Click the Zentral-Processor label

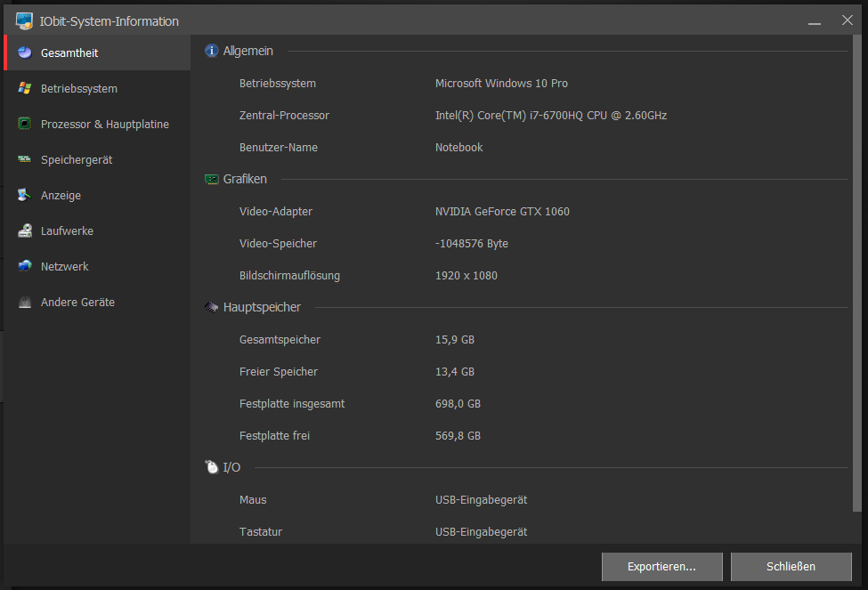tap(284, 115)
